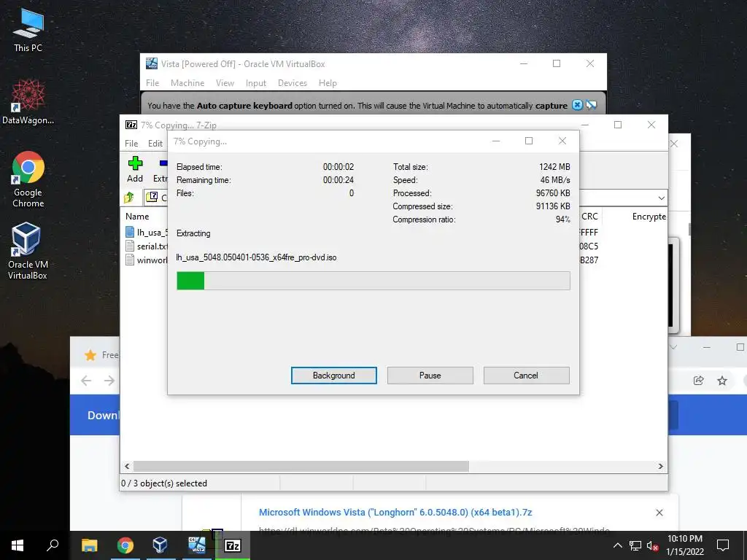Go forward in Chrome
The image size is (747, 560).
pos(109,381)
